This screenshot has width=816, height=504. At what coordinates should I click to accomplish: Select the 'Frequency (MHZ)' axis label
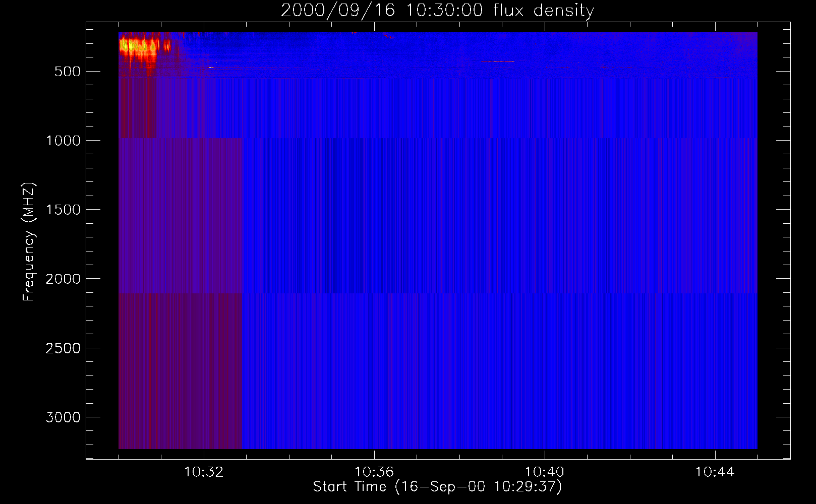pos(29,242)
